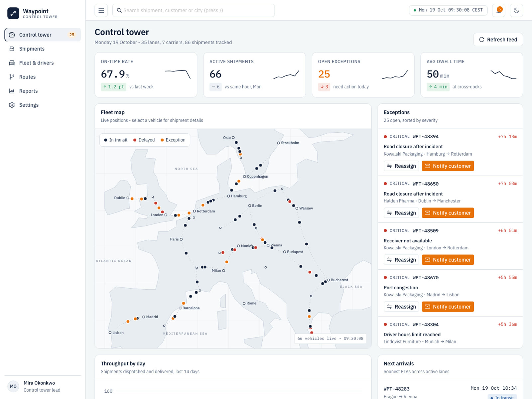
Task: Switch to dark mode moon icon
Action: tap(516, 10)
